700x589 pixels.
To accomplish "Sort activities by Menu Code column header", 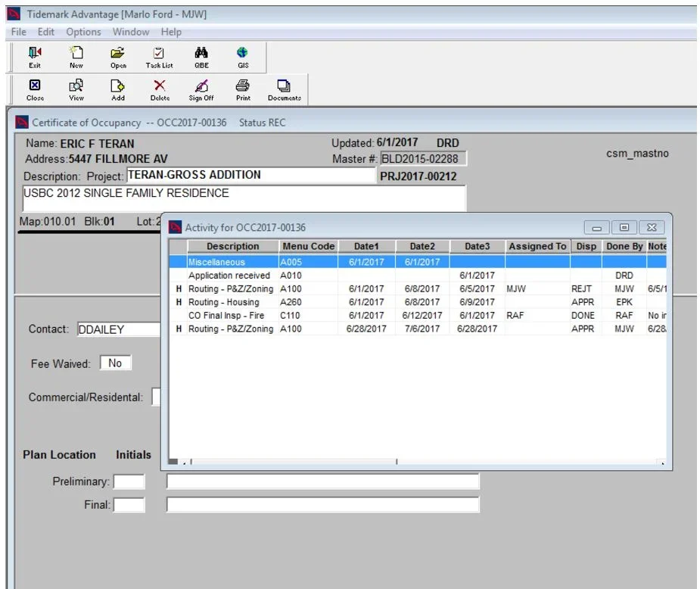I will pos(309,247).
